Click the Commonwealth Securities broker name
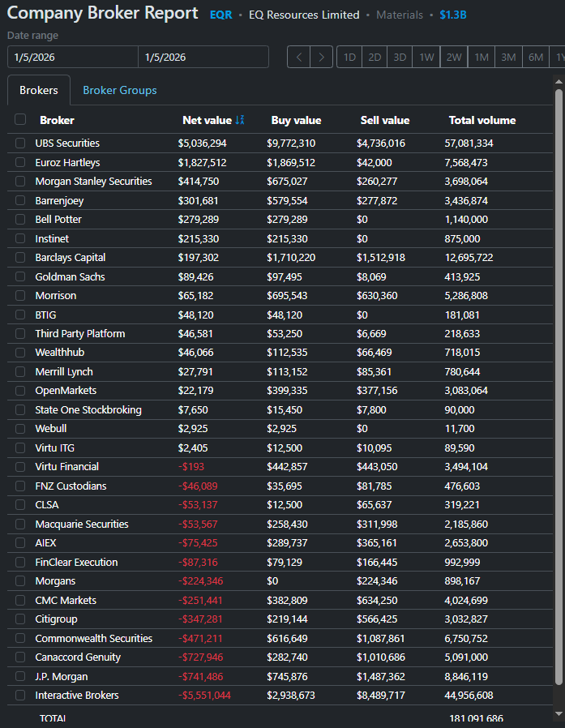The image size is (565, 728). [94, 638]
